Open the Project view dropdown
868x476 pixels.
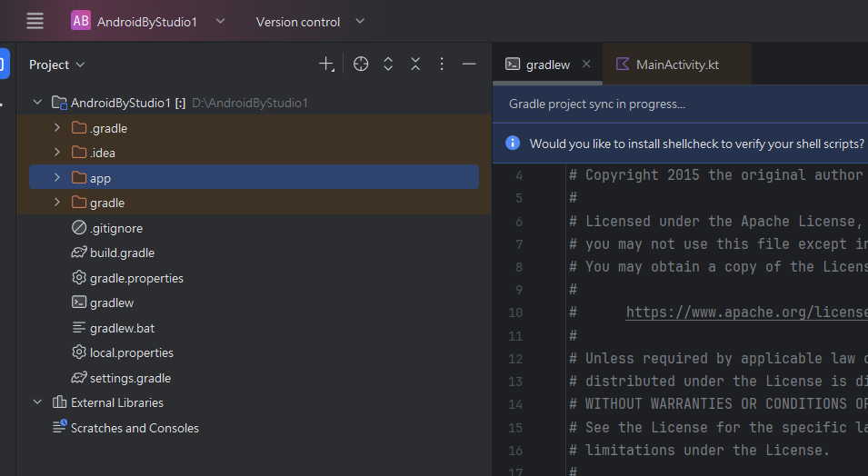[56, 64]
